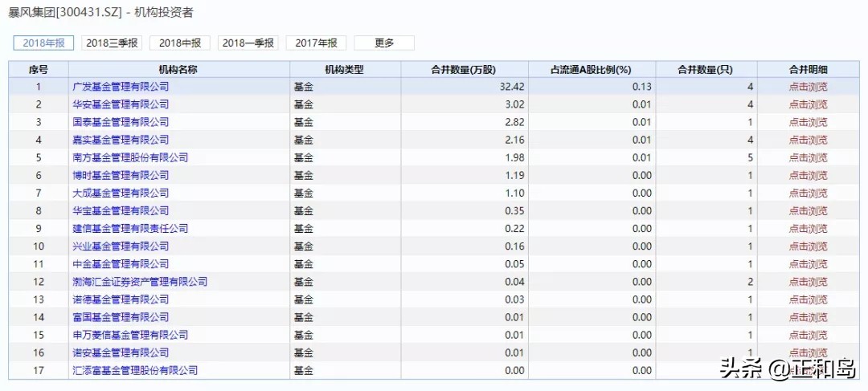
Task: Select the 0.16 share quantity cell
Action: click(465, 246)
